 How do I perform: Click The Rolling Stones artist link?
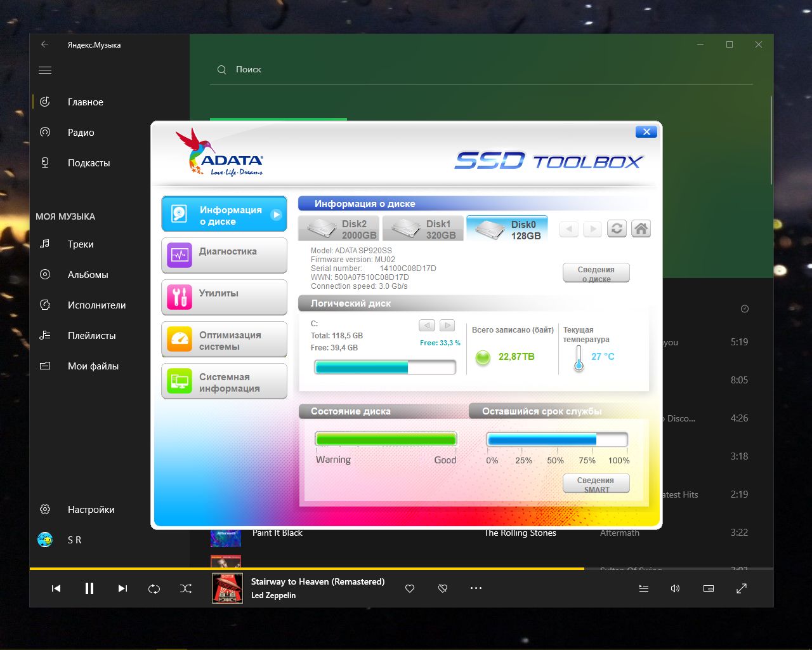520,533
